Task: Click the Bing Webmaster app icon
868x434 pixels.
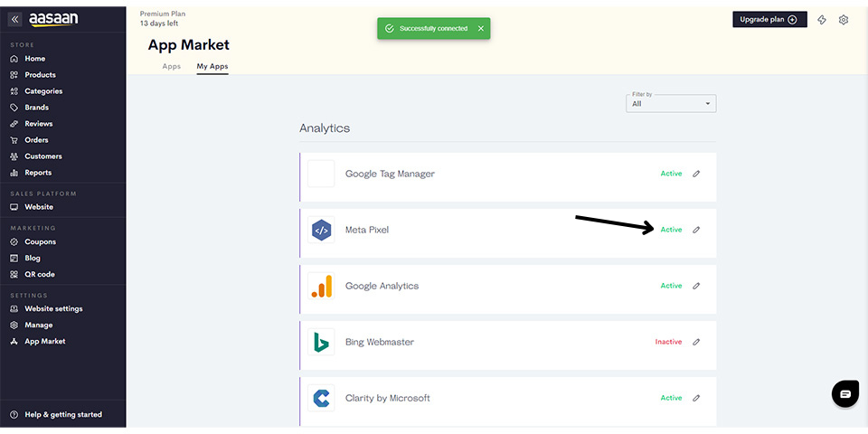Action: (x=321, y=342)
